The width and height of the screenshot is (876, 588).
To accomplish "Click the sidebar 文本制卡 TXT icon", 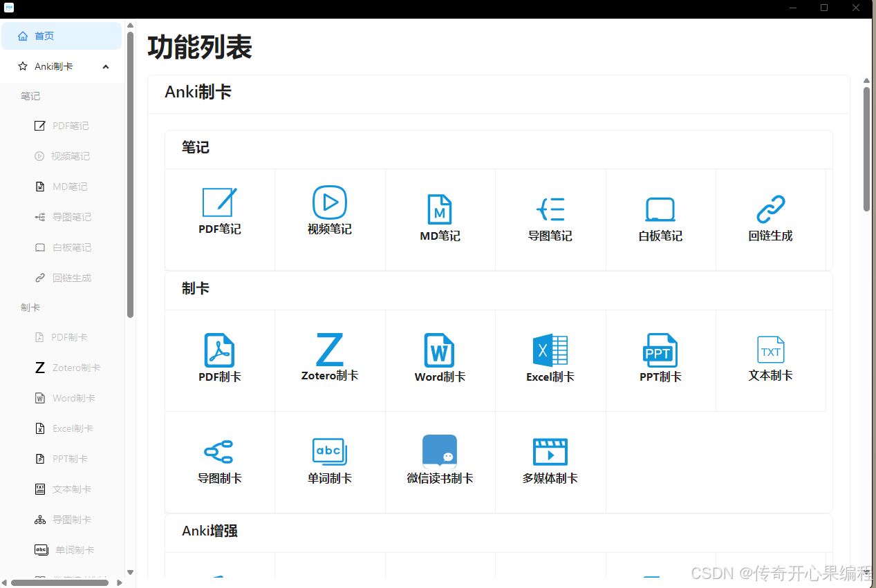I will point(40,489).
